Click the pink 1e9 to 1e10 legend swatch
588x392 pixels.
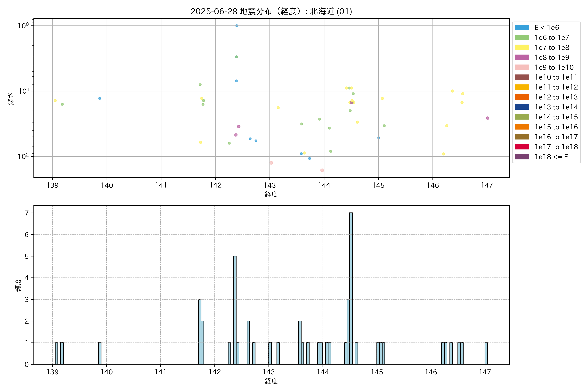click(x=522, y=67)
